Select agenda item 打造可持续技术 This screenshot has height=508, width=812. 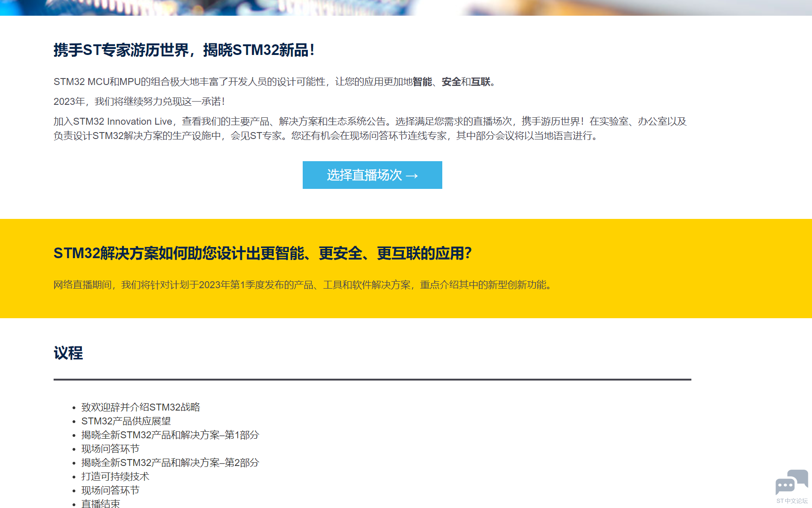(116, 476)
